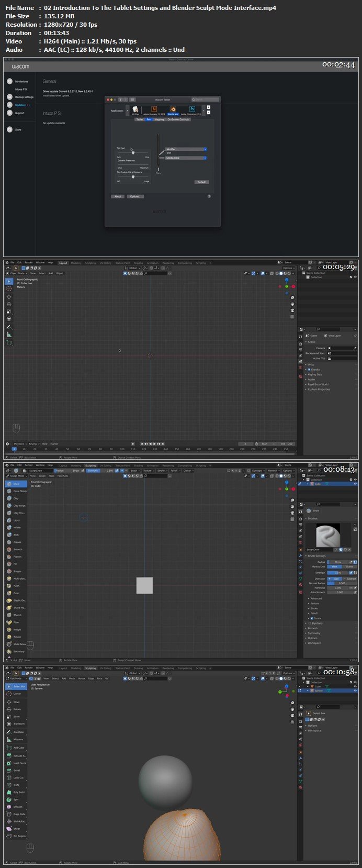Open the Sculpt Mode selector dropdown
The width and height of the screenshot is (362, 868).
coord(16,476)
